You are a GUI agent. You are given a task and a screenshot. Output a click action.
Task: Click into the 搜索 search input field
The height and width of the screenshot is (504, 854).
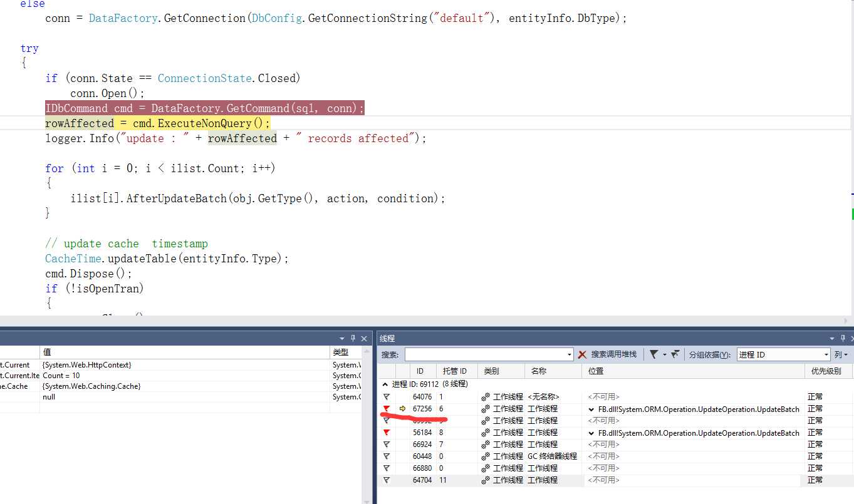(486, 354)
